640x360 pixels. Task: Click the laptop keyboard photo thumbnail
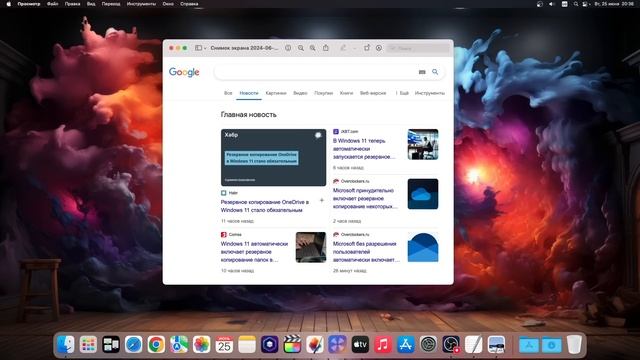[311, 247]
